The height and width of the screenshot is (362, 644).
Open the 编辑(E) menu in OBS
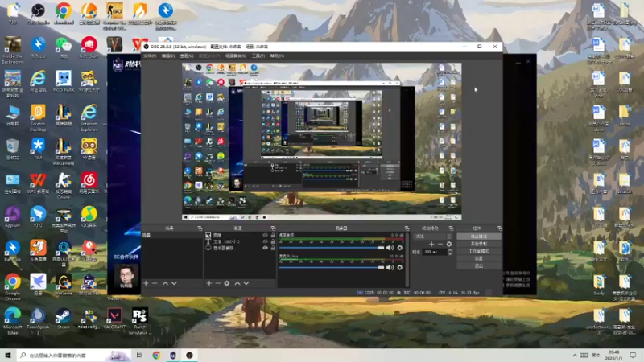coord(168,56)
